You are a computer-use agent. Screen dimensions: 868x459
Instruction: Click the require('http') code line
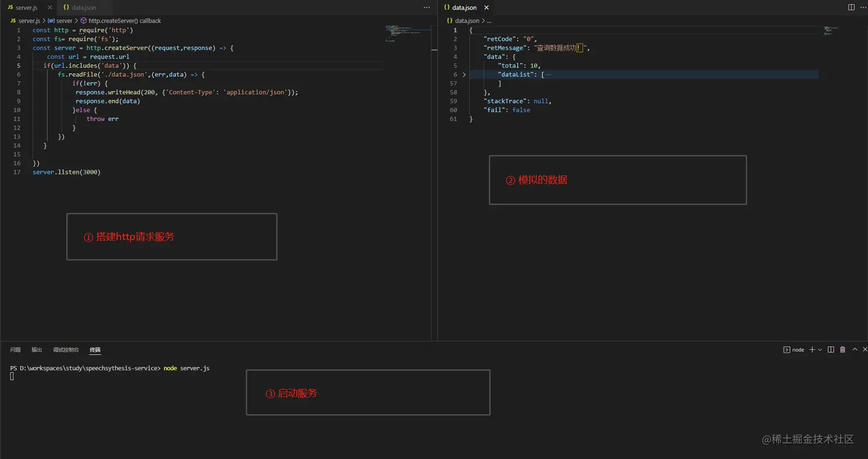tap(83, 30)
